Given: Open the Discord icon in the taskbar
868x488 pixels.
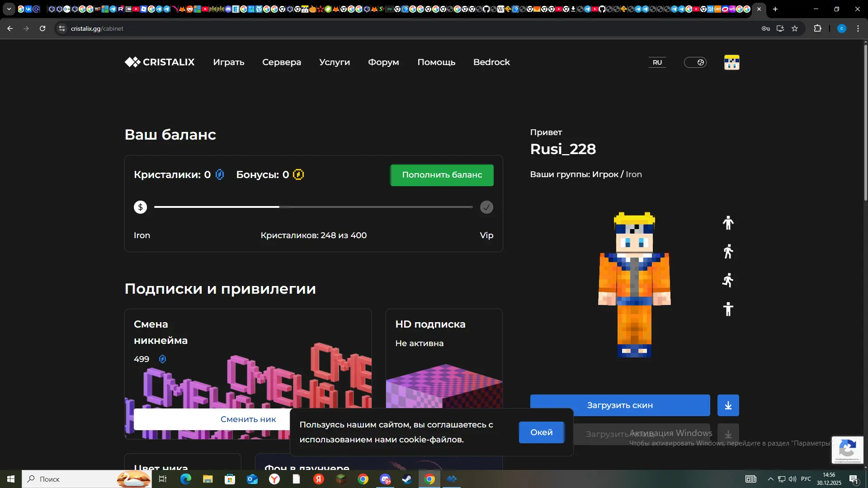Looking at the screenshot, I should pyautogui.click(x=385, y=479).
